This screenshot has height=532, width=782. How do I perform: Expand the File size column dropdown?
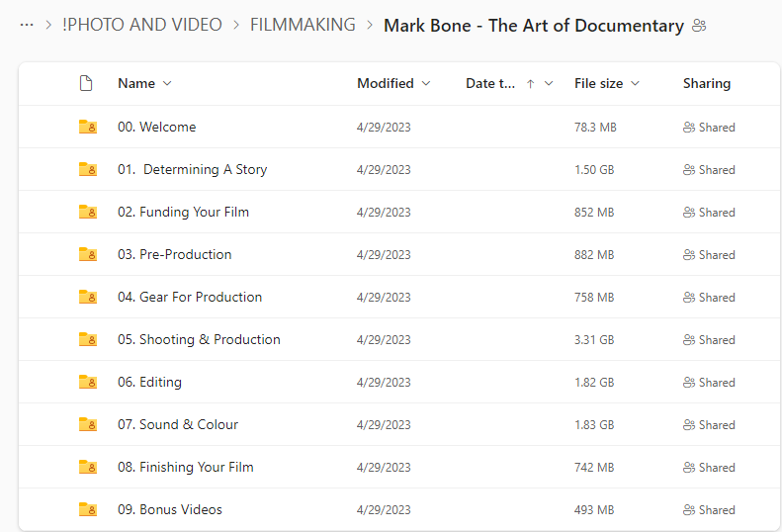pyautogui.click(x=635, y=83)
